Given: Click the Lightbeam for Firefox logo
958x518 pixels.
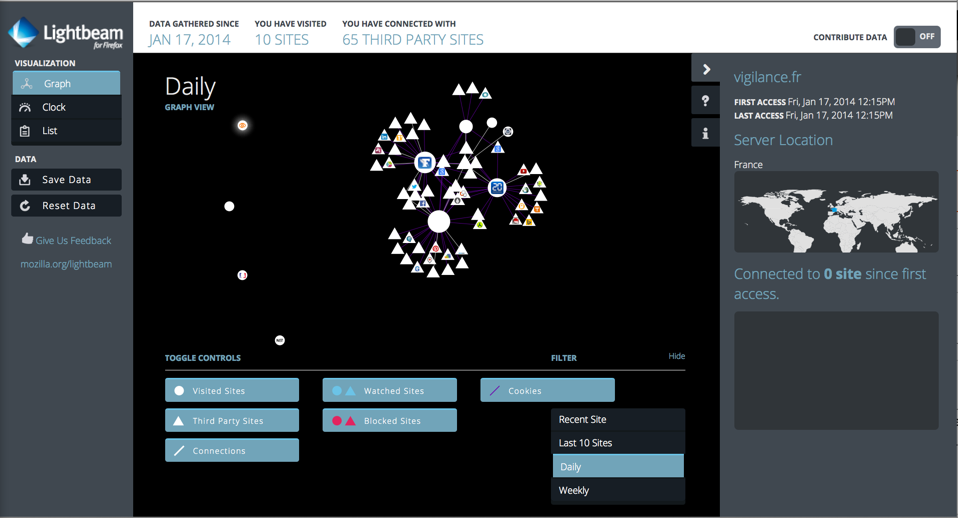Looking at the screenshot, I should (66, 32).
